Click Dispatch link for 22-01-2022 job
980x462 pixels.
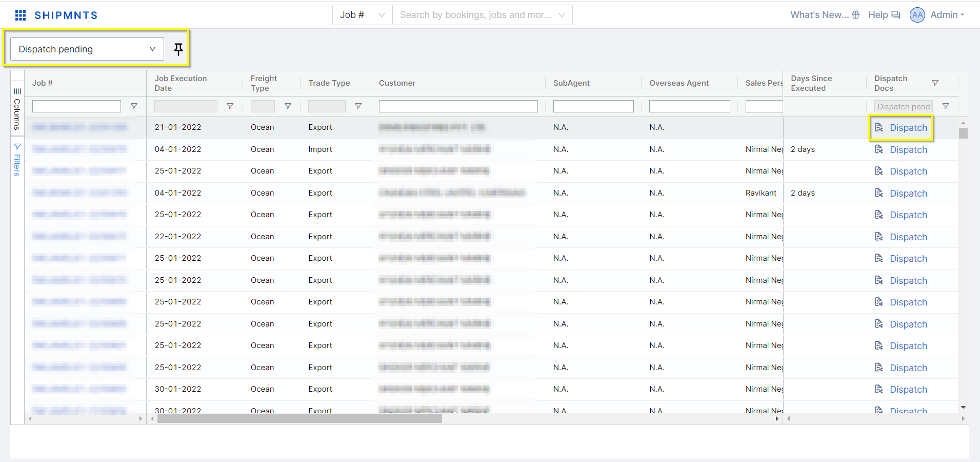pos(908,237)
